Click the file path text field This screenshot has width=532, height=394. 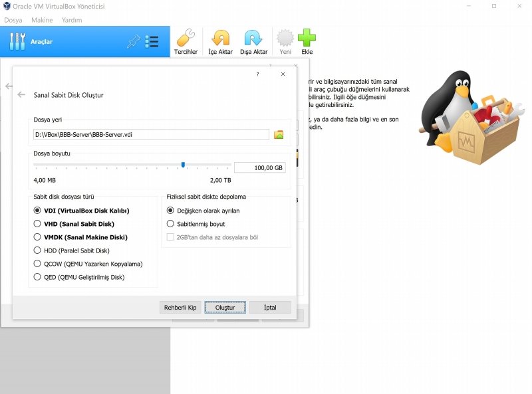coord(151,134)
